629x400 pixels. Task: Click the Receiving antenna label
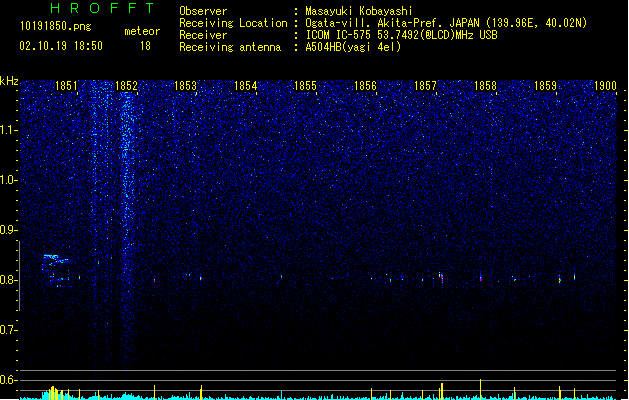coord(230,47)
